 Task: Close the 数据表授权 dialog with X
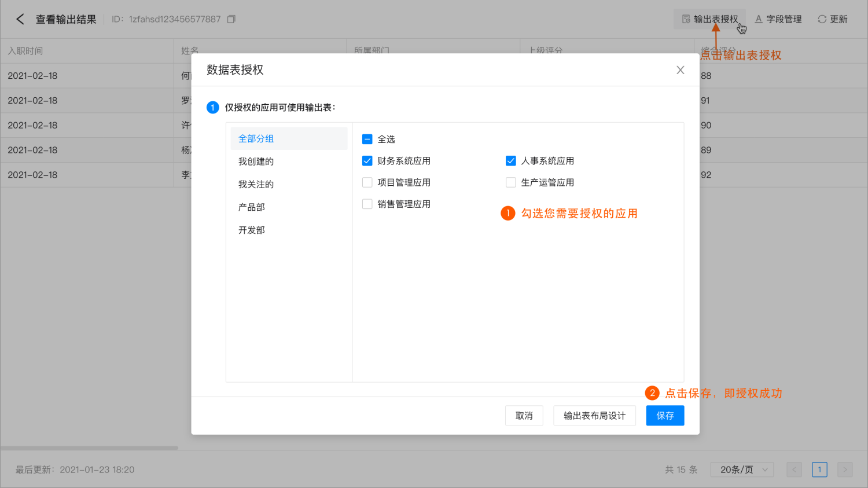pyautogui.click(x=681, y=70)
